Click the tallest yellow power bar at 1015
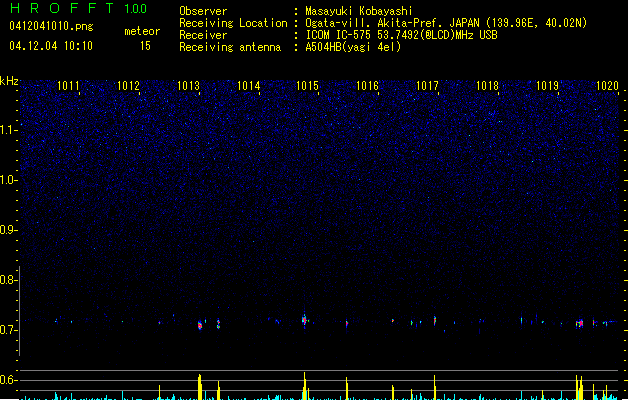 305,386
